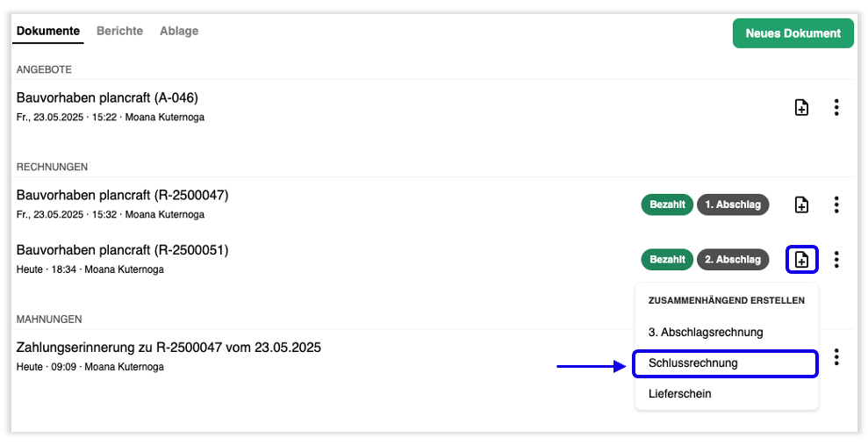Open invoice Bauvorhaben plancraft (R-2500051)
The image size is (868, 445).
(122, 251)
